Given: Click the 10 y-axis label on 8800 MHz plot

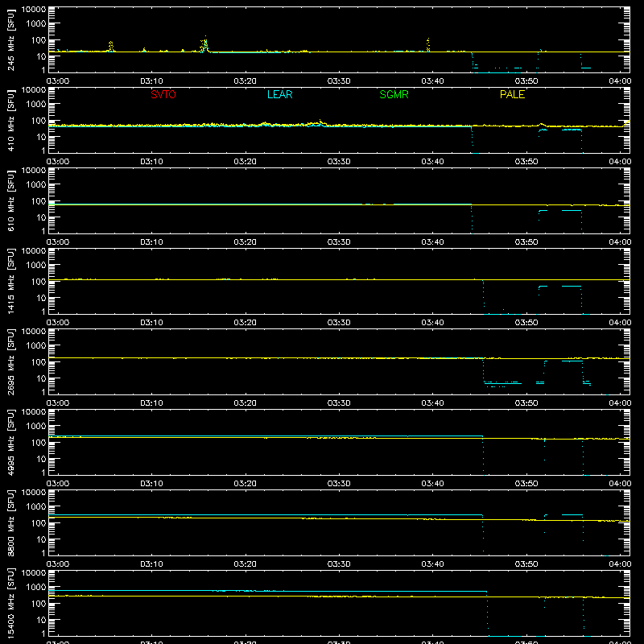Looking at the screenshot, I should tap(41, 539).
